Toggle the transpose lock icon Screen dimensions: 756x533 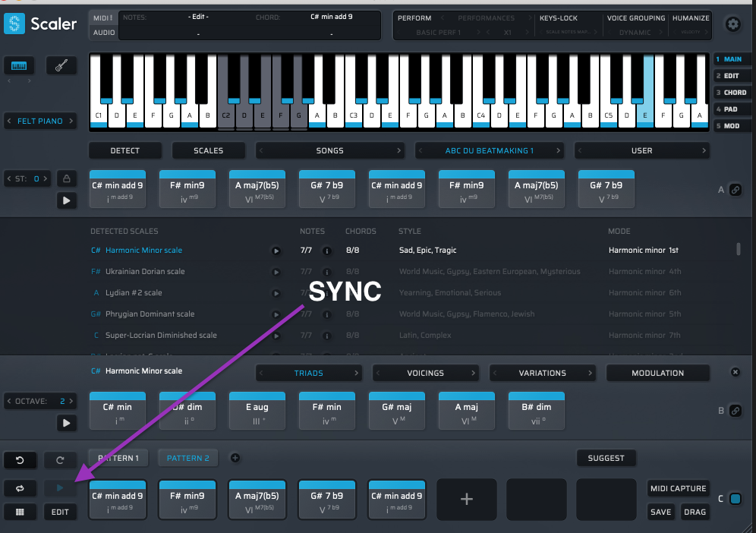(x=67, y=179)
